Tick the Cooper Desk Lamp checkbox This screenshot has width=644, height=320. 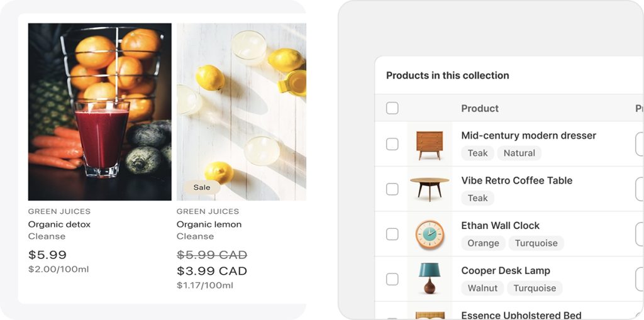(x=392, y=279)
